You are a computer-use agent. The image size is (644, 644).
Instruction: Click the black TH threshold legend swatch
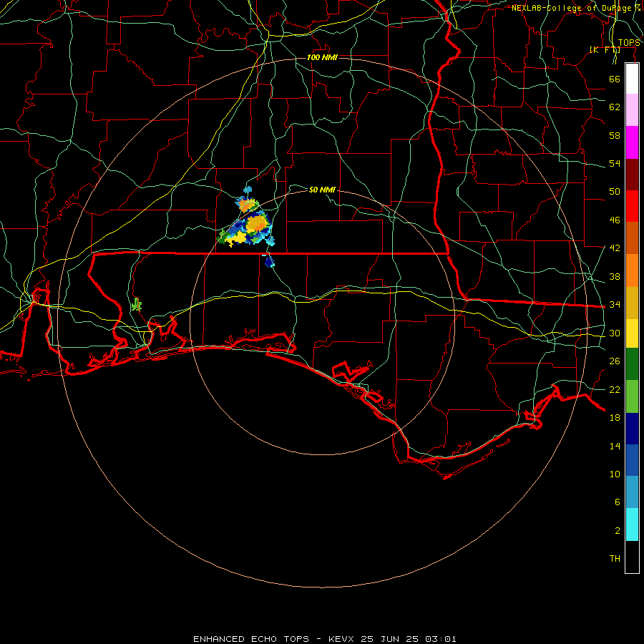(632, 557)
